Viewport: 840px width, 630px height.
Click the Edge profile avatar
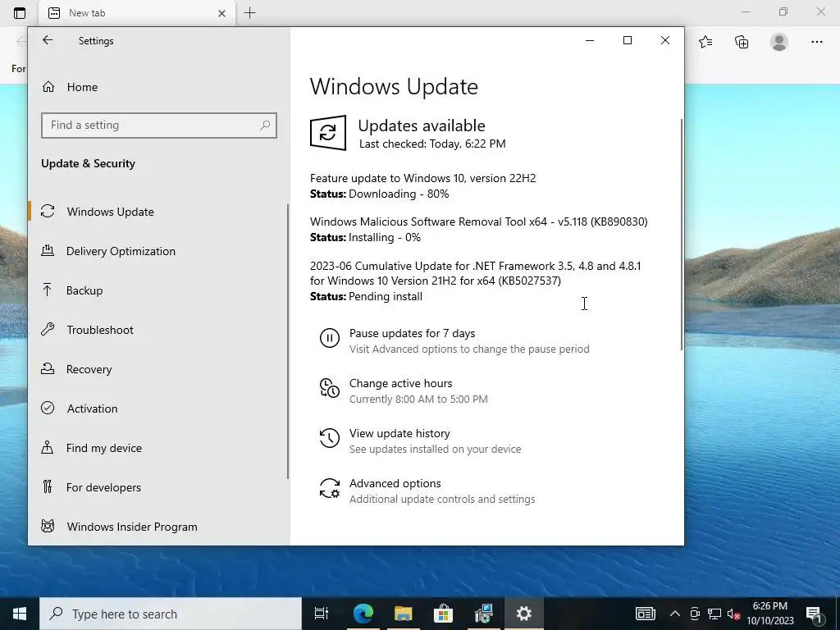[779, 42]
